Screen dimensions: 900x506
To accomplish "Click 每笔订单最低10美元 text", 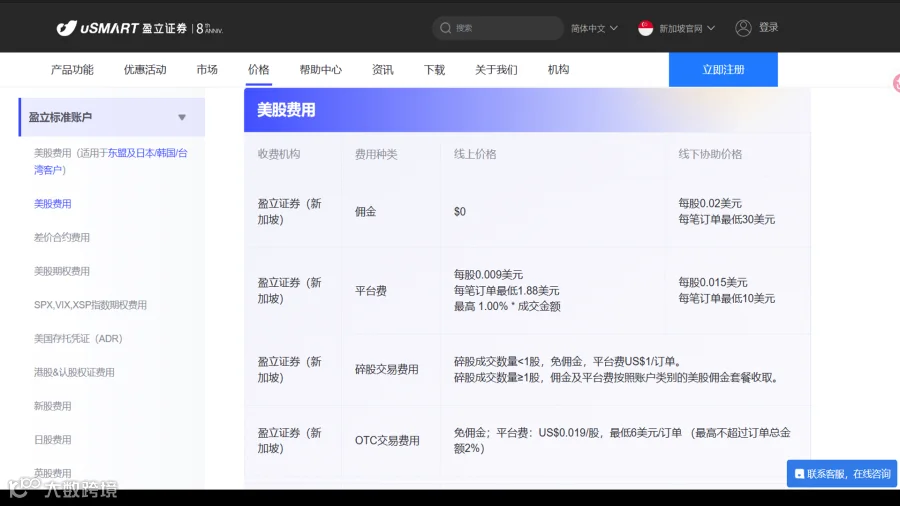I will click(727, 298).
